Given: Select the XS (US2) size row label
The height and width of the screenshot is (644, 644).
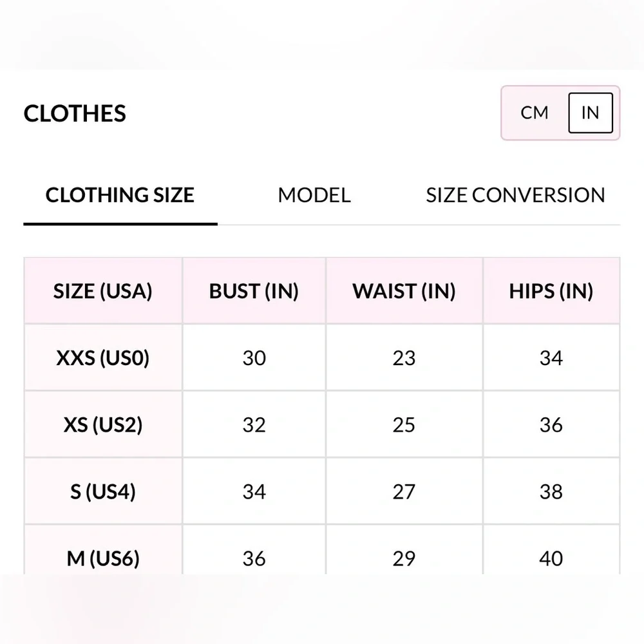Looking at the screenshot, I should 103,425.
